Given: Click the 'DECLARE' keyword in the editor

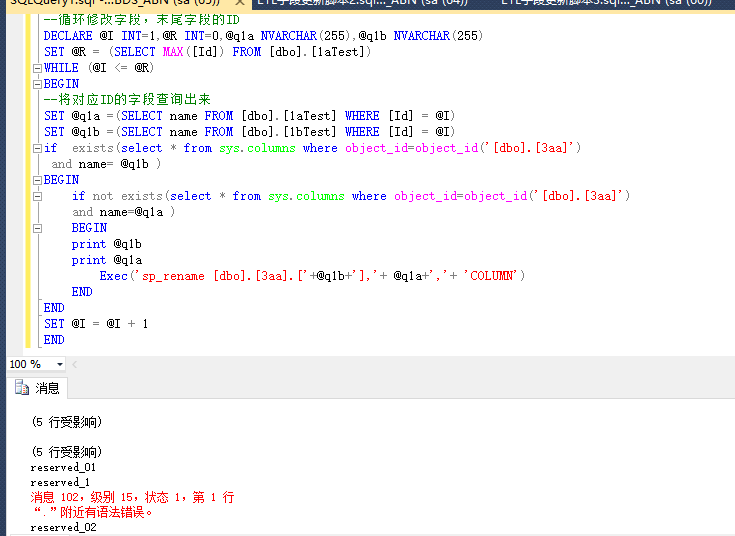Looking at the screenshot, I should click(x=68, y=36).
